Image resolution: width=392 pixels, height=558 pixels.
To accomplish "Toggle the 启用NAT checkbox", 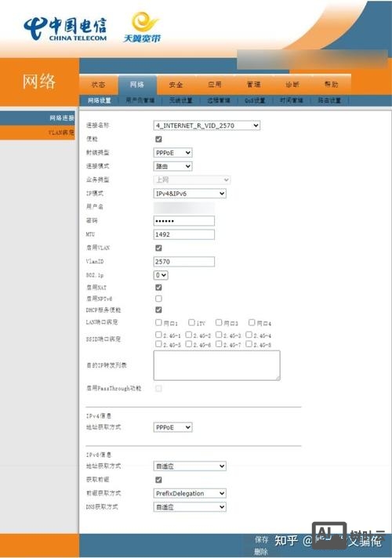I will pos(158,287).
